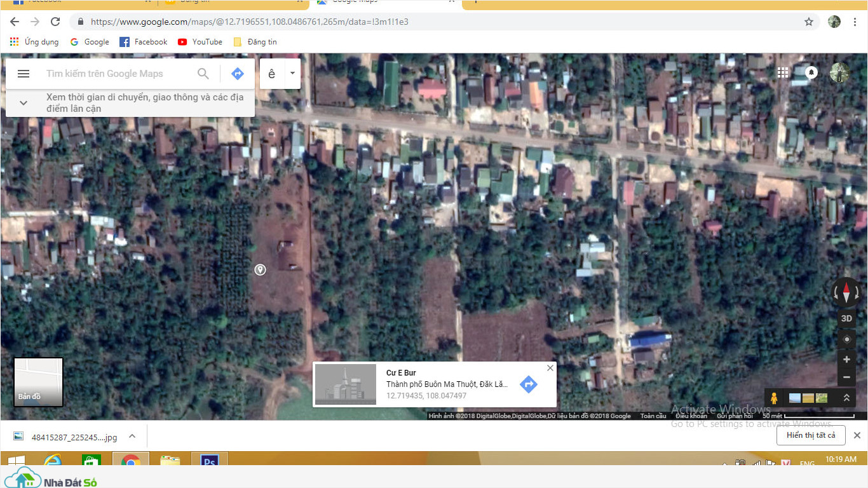Open the Google bookmark
This screenshot has width=868, height=488.
click(x=90, y=42)
